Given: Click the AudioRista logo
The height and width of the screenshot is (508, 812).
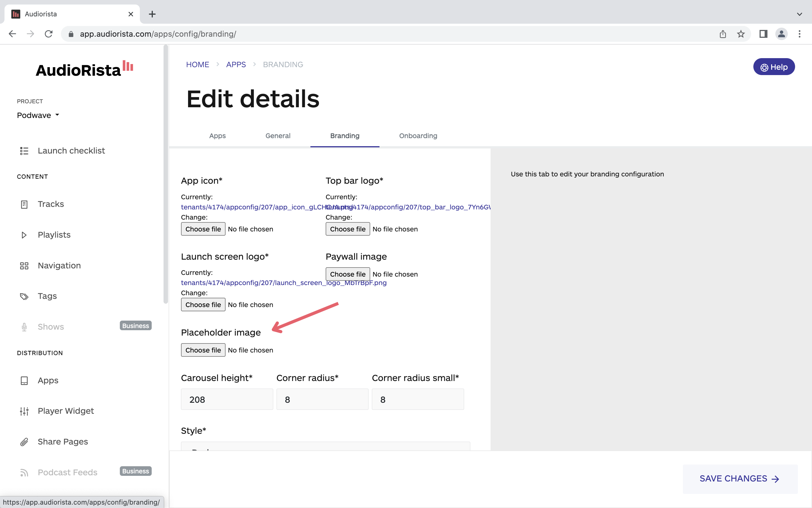Looking at the screenshot, I should [x=85, y=69].
